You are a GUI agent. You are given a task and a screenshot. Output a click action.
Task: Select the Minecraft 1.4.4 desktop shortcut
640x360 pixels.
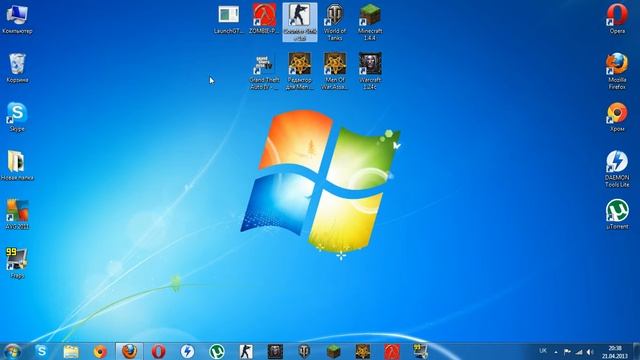pos(370,22)
